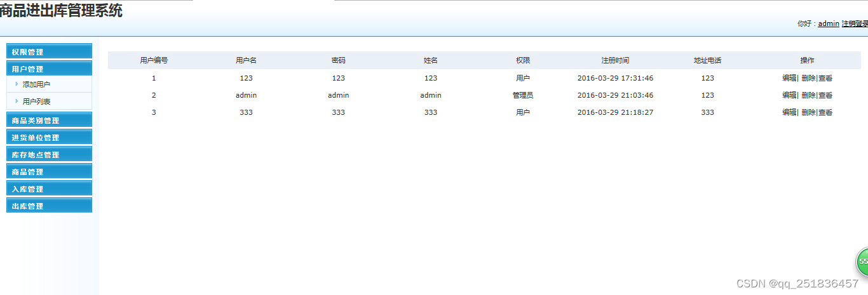Image resolution: width=868 pixels, height=295 pixels.
Task: Delete user 123 via 删除
Action: point(808,78)
